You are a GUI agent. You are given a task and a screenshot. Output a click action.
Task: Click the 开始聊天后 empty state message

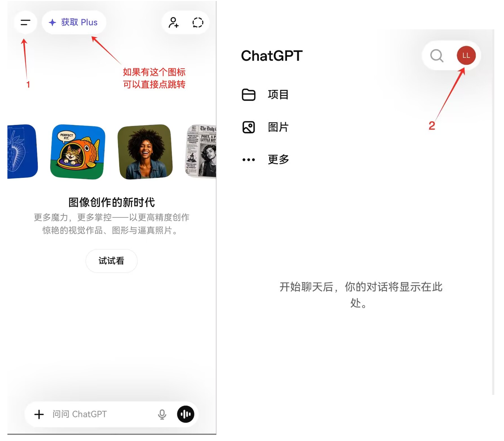[361, 295]
